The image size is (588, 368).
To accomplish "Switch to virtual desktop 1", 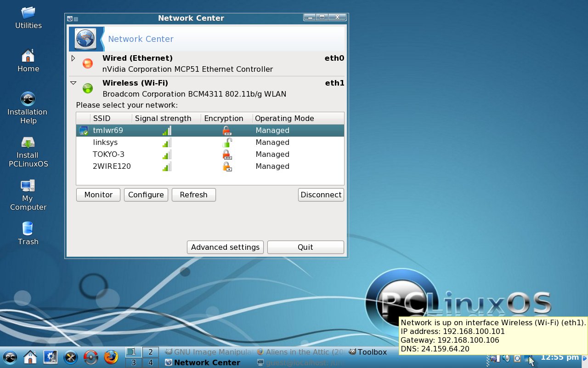I will tap(134, 352).
